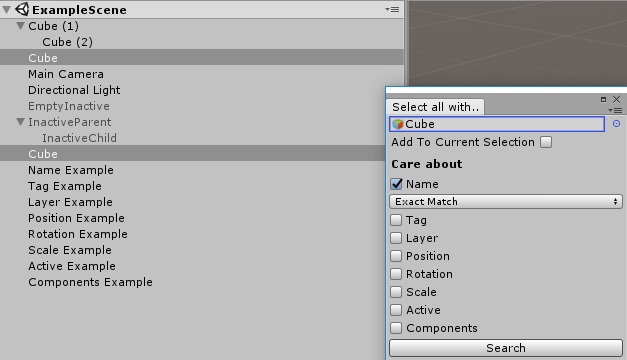Enable the Rotation checkbox
The image size is (627, 360).
(x=396, y=274)
